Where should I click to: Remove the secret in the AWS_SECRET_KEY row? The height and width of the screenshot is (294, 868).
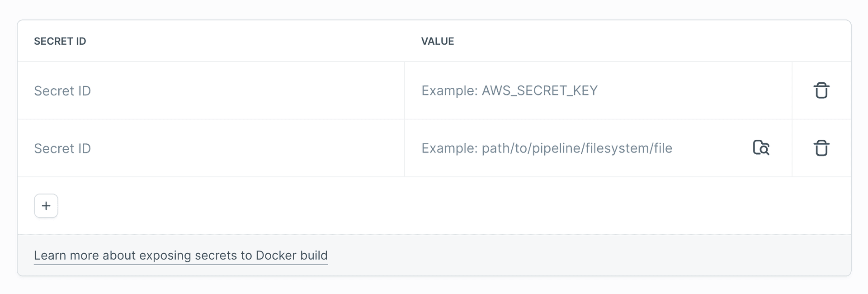821,90
